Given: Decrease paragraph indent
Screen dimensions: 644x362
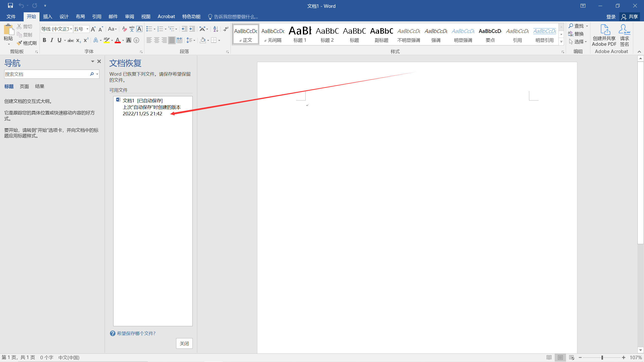Looking at the screenshot, I should coord(184,29).
